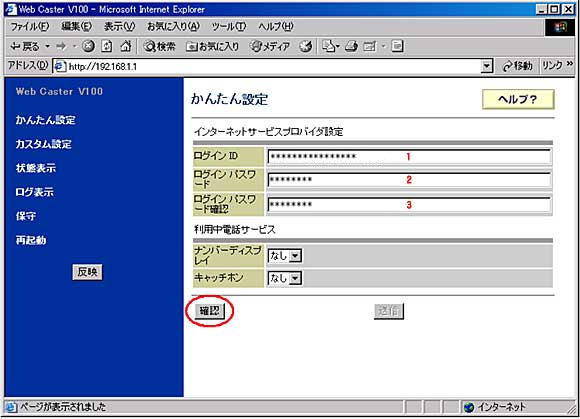Open the ツール(T) menu
This screenshot has height=419, width=580.
click(x=229, y=27)
